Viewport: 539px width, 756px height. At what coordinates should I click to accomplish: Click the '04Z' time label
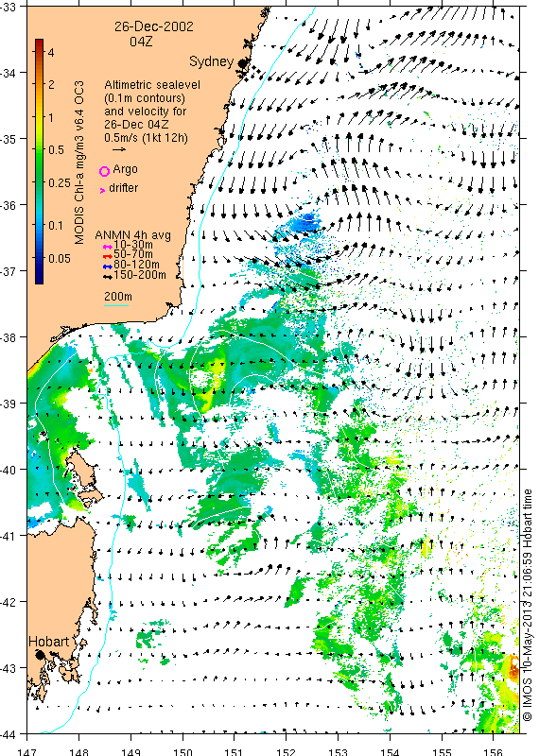(x=141, y=42)
